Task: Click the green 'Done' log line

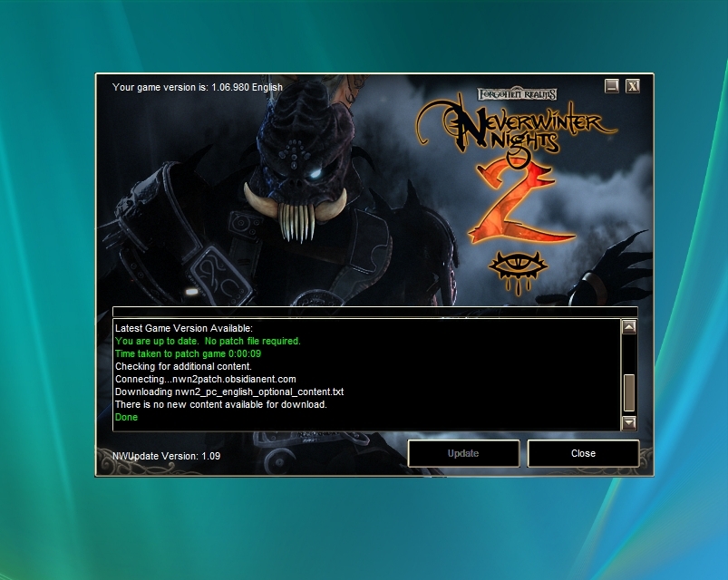Action: tap(126, 417)
